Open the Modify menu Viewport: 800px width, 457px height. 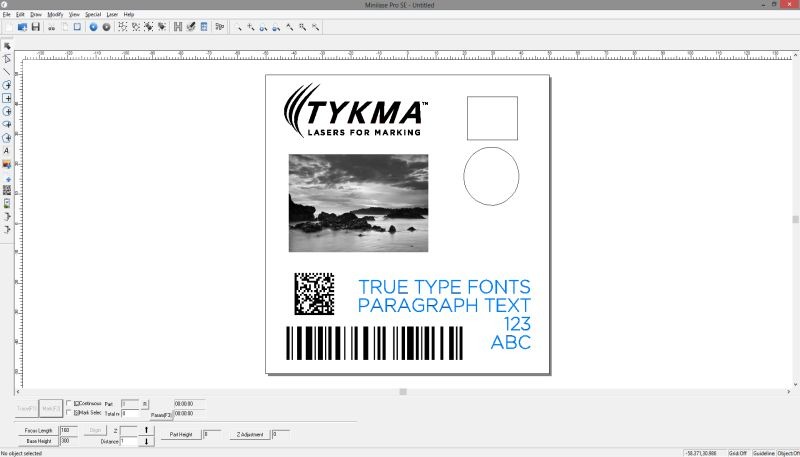coord(55,14)
